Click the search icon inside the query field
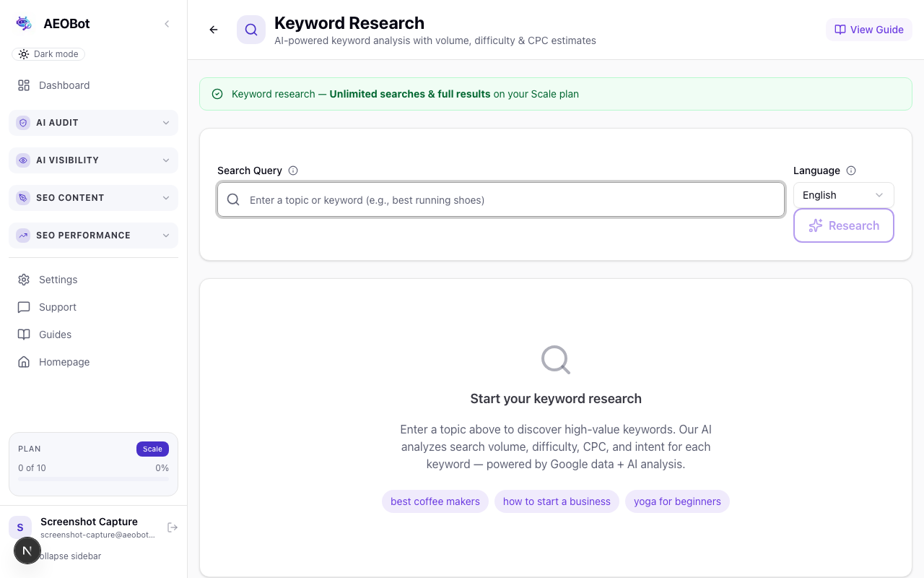The width and height of the screenshot is (924, 578). (x=233, y=199)
